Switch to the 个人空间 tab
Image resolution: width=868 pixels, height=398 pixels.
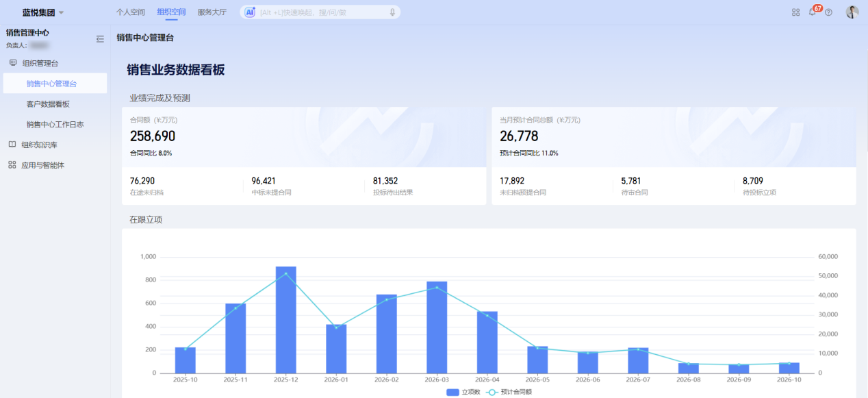click(x=131, y=12)
